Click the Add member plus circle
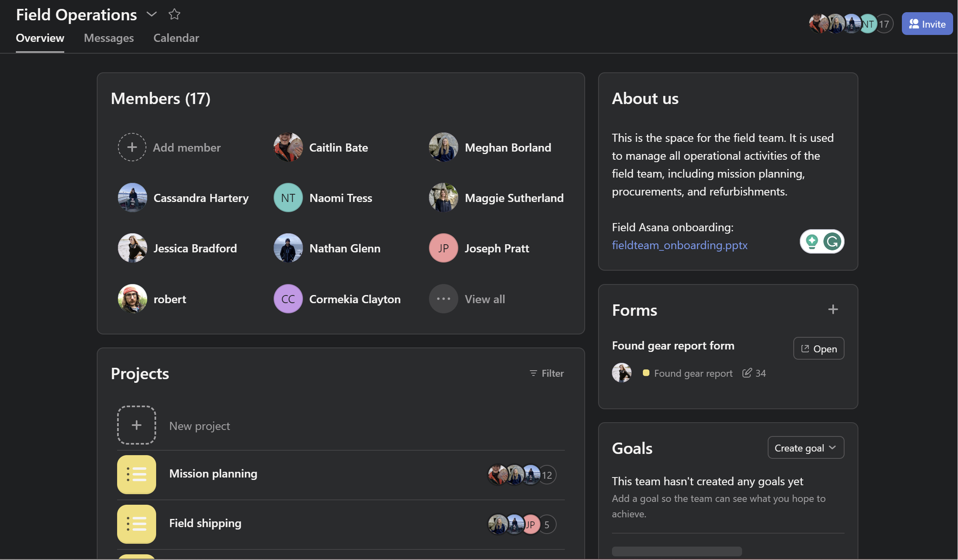958x560 pixels. [132, 147]
